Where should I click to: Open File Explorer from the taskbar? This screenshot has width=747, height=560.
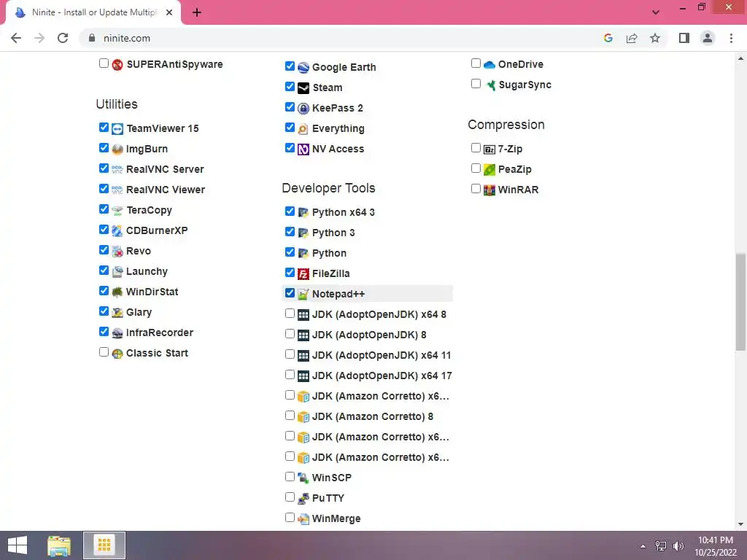tap(59, 545)
